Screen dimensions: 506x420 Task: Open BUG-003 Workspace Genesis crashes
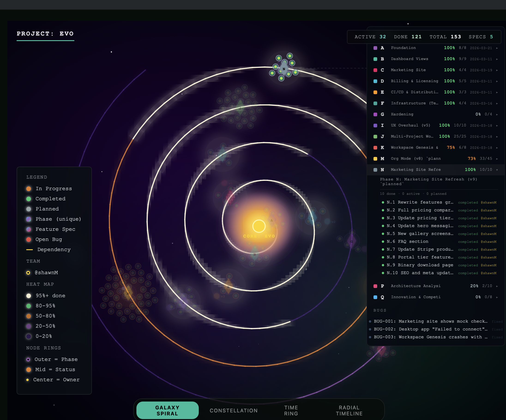[x=436, y=337]
